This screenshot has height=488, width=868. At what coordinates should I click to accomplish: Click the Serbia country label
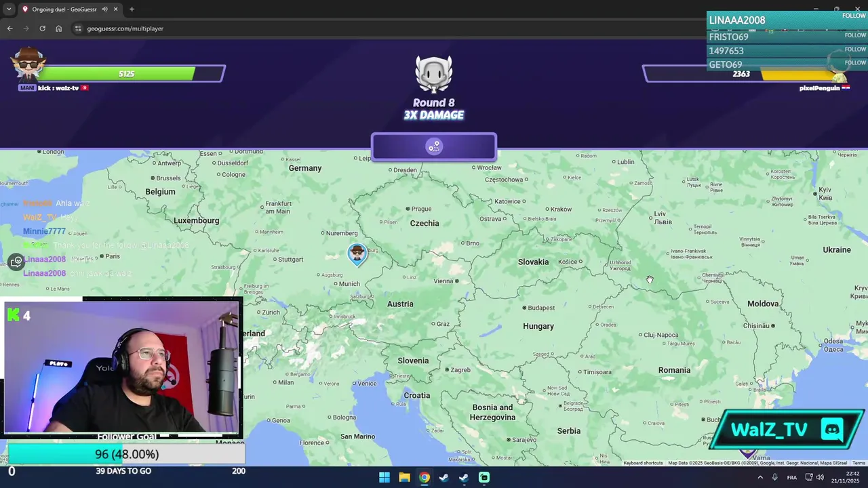pos(569,430)
